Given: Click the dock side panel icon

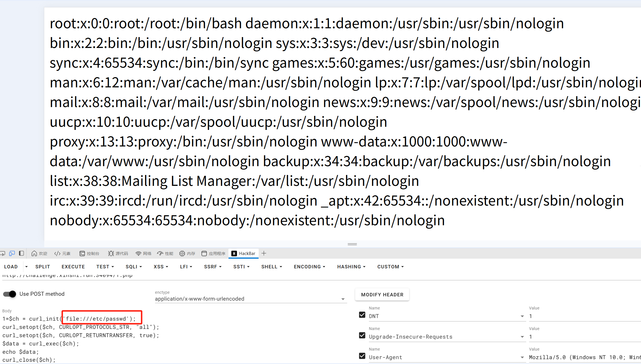Looking at the screenshot, I should (21, 253).
